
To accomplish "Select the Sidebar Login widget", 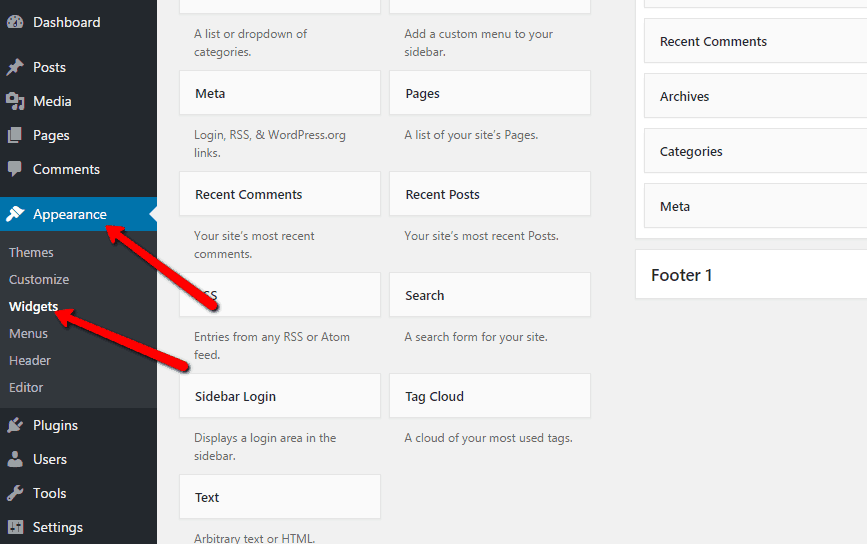I will click(x=280, y=396).
